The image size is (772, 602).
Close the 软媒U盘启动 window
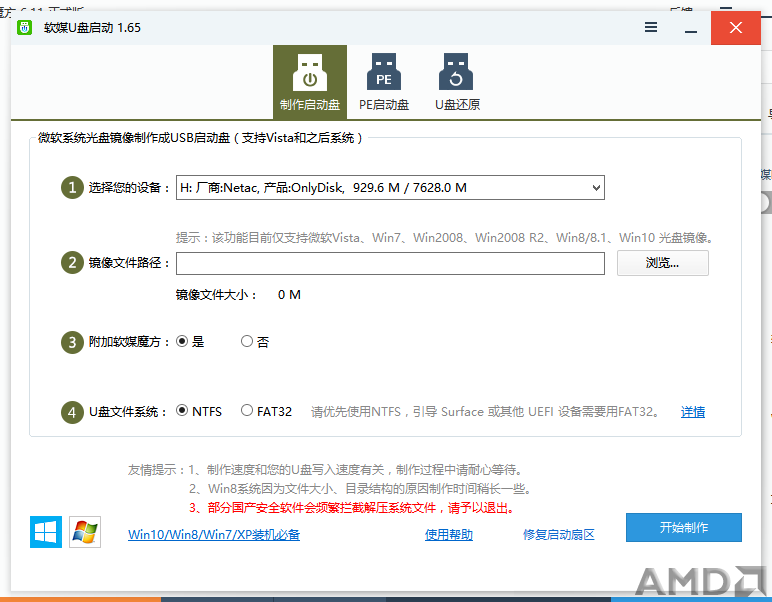tap(736, 28)
